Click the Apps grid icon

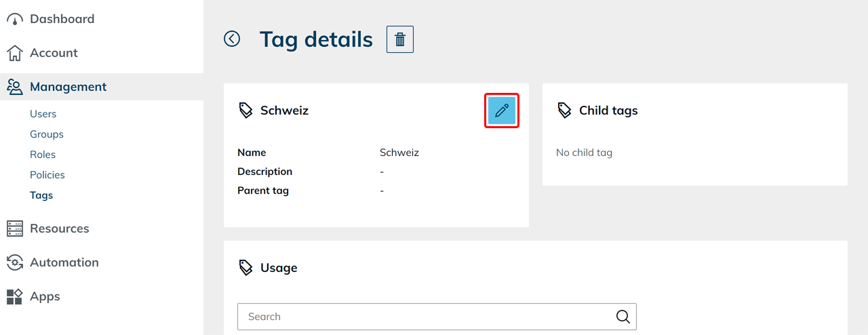14,296
